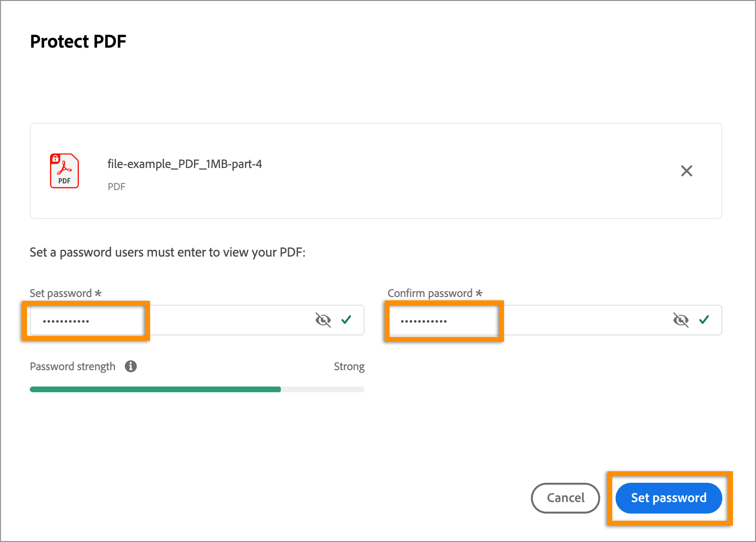
Task: Click the Strong strength label
Action: tap(349, 366)
